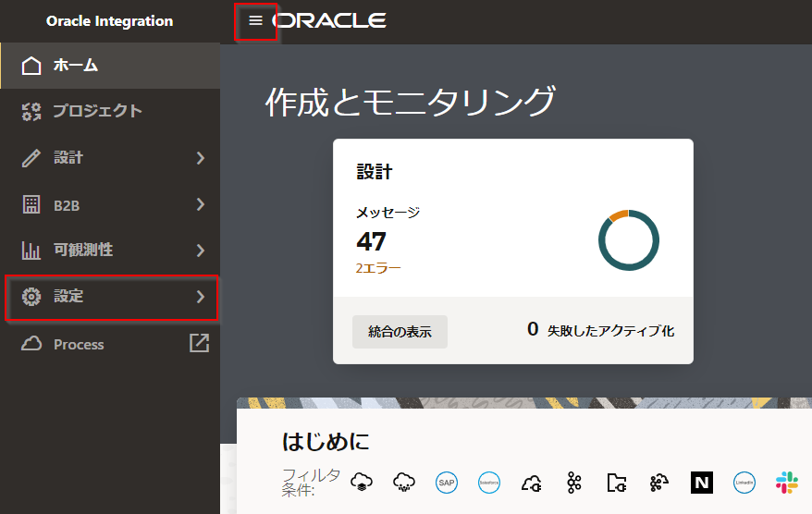
Task: Click the Oracle logo in header
Action: click(x=330, y=21)
